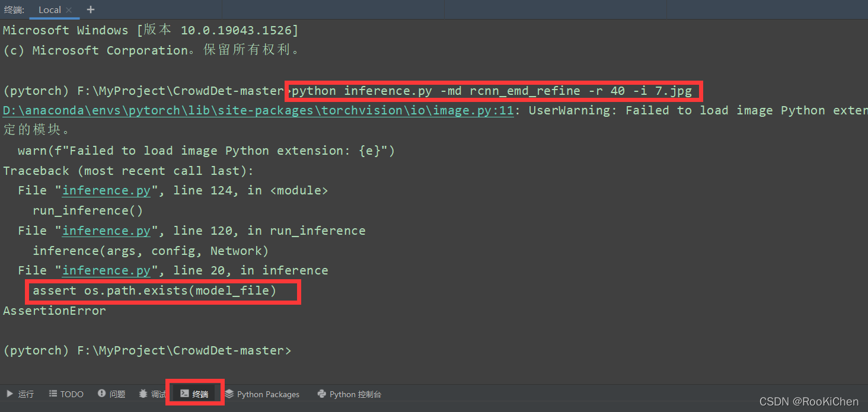Open inference.py link at line 124
This screenshot has height=412, width=868.
click(x=106, y=191)
